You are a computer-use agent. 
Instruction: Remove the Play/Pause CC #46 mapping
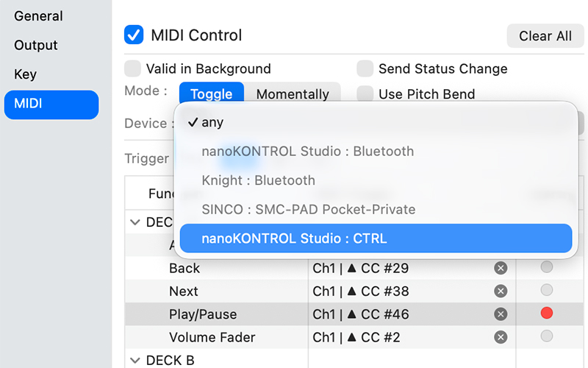[501, 314]
